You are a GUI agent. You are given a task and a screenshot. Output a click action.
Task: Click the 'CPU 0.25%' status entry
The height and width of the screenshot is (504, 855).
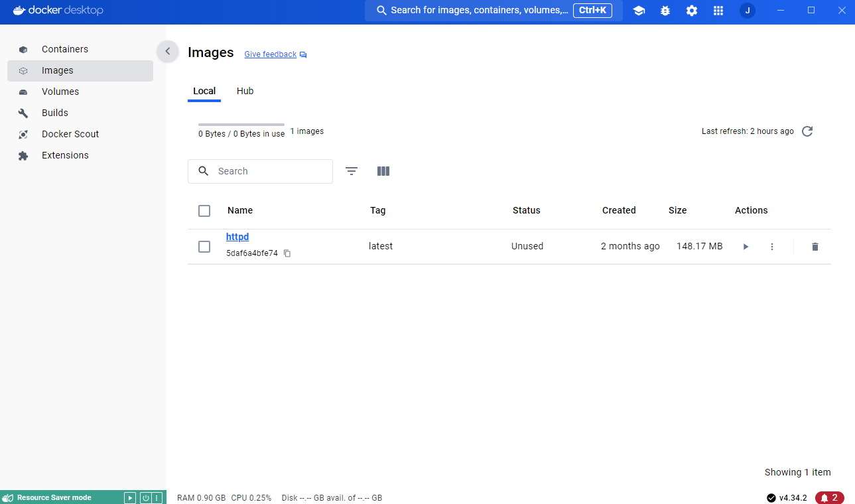pyautogui.click(x=251, y=498)
